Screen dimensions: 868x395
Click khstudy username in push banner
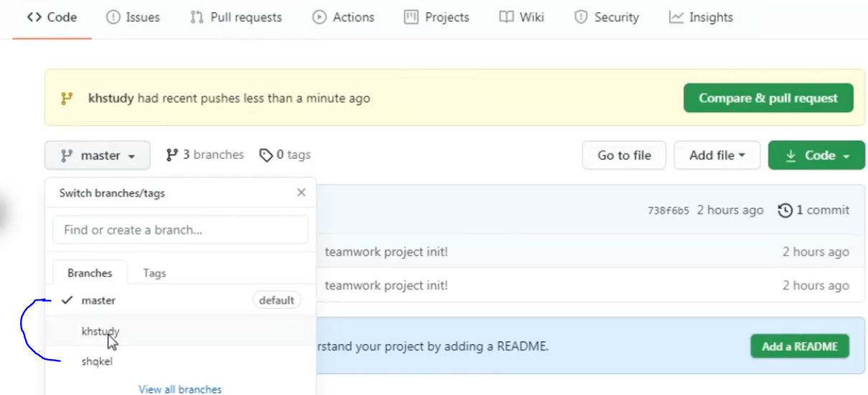(x=111, y=98)
